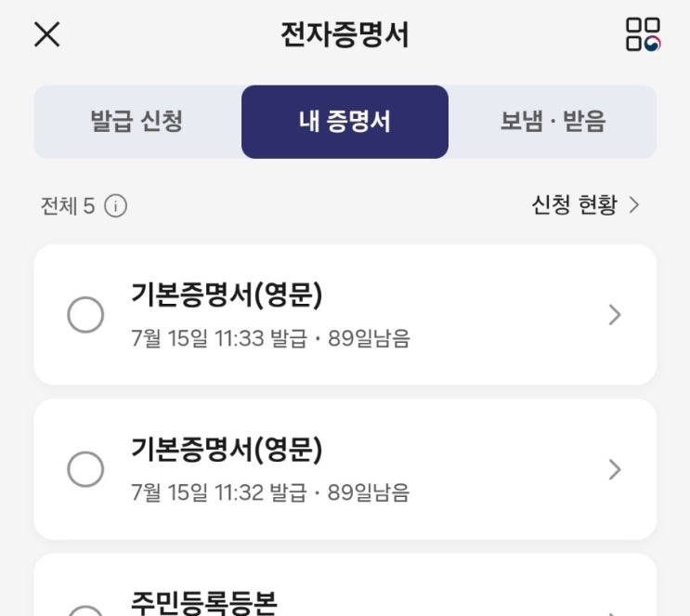Select the radio button for the 11:32 기본증명서(영문)

[85, 469]
